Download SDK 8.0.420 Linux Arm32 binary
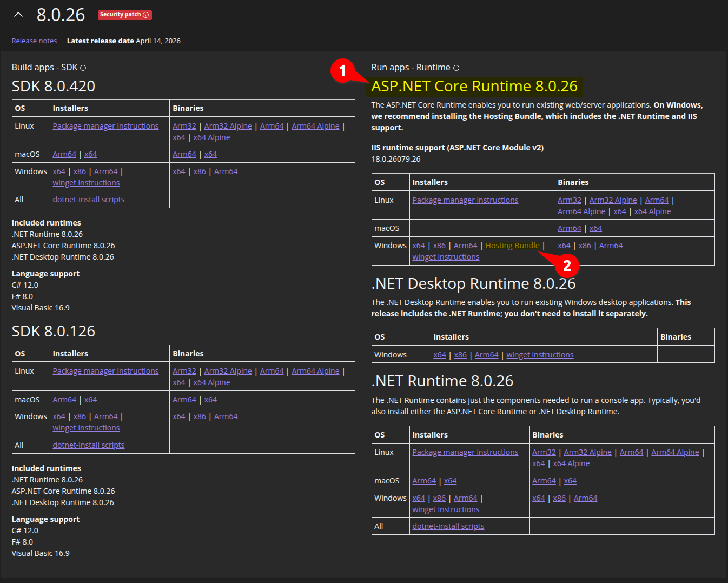This screenshot has width=728, height=583. (184, 126)
